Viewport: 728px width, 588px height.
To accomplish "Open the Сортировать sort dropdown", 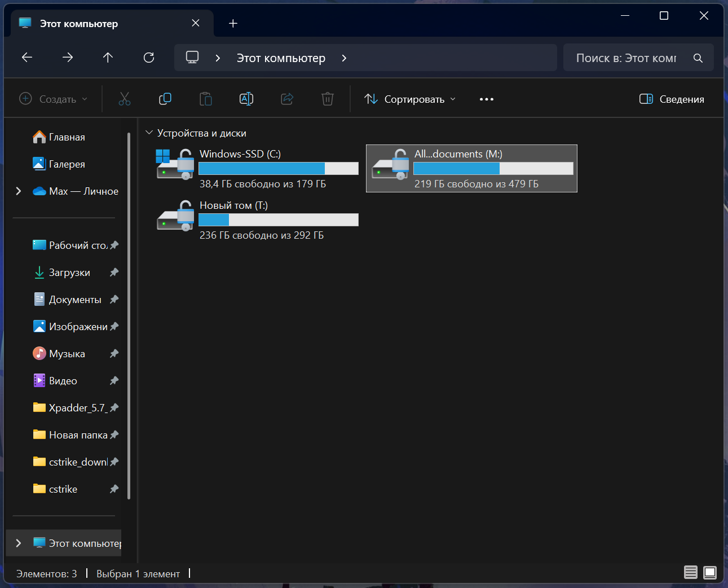I will 410,99.
